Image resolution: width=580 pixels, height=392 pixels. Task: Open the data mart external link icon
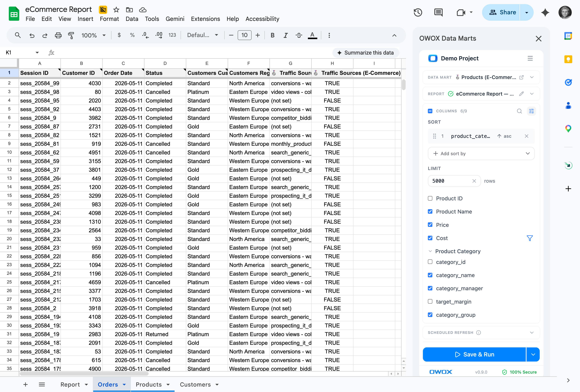click(521, 77)
